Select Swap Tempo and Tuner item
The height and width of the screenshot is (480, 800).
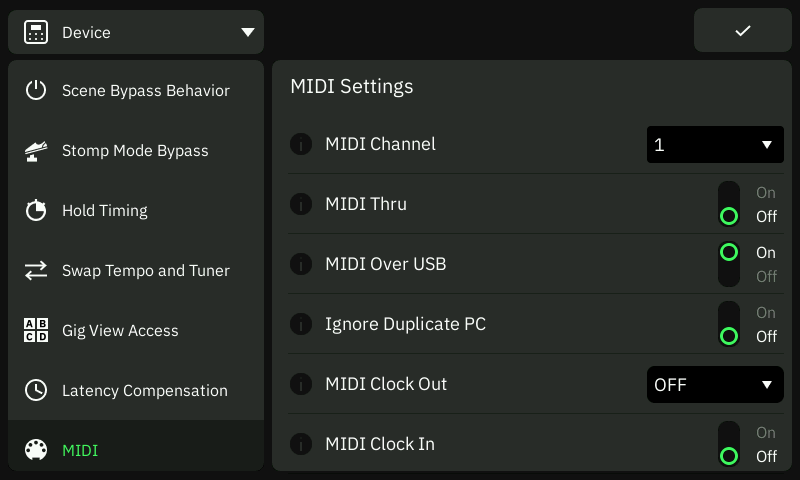click(136, 270)
